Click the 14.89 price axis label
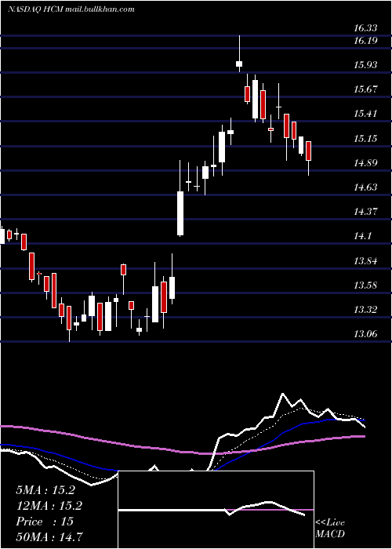This screenshot has height=549, width=392. click(x=365, y=163)
